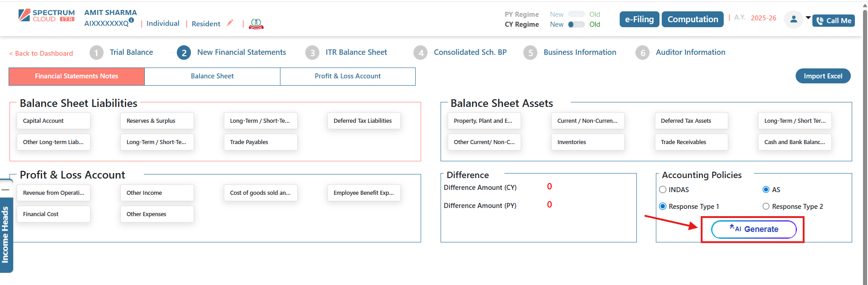
Task: Click the info icon beside the PAN number
Action: (131, 20)
